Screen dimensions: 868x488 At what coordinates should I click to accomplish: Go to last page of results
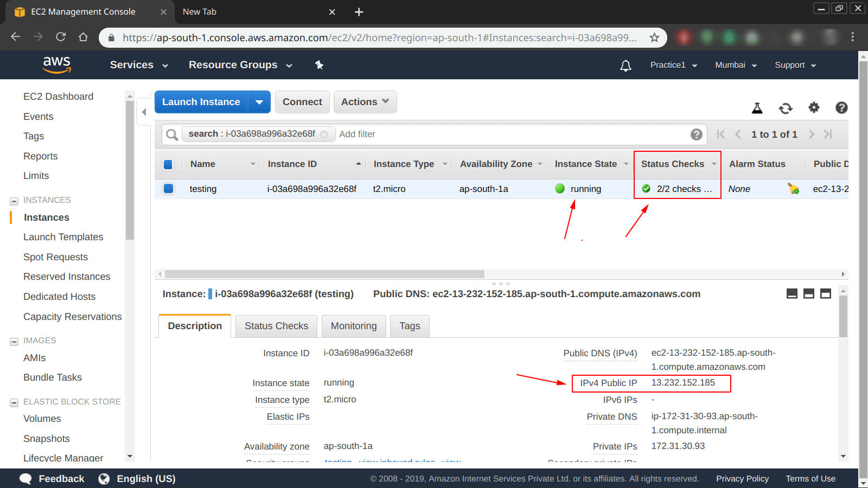tap(828, 134)
